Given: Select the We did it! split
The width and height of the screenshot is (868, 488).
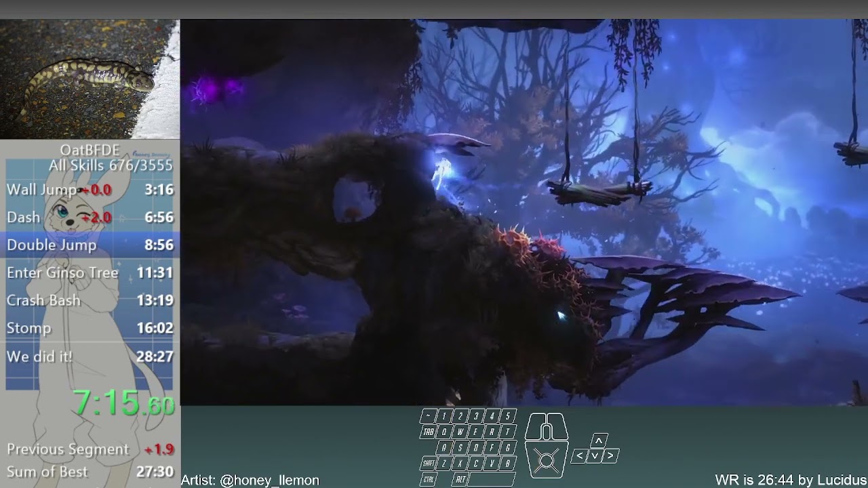Looking at the screenshot, I should [90, 357].
